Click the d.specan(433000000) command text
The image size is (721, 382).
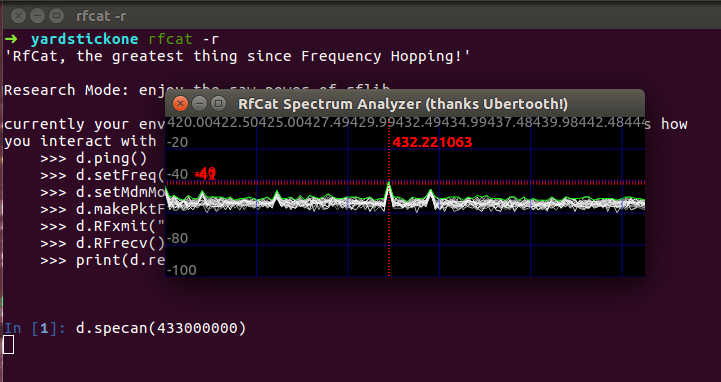coord(161,328)
